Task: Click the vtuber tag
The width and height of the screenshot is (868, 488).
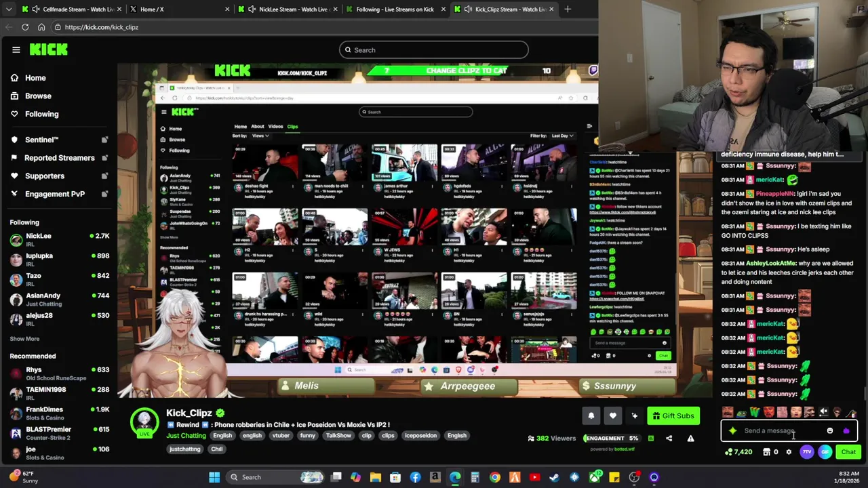Action: click(281, 436)
